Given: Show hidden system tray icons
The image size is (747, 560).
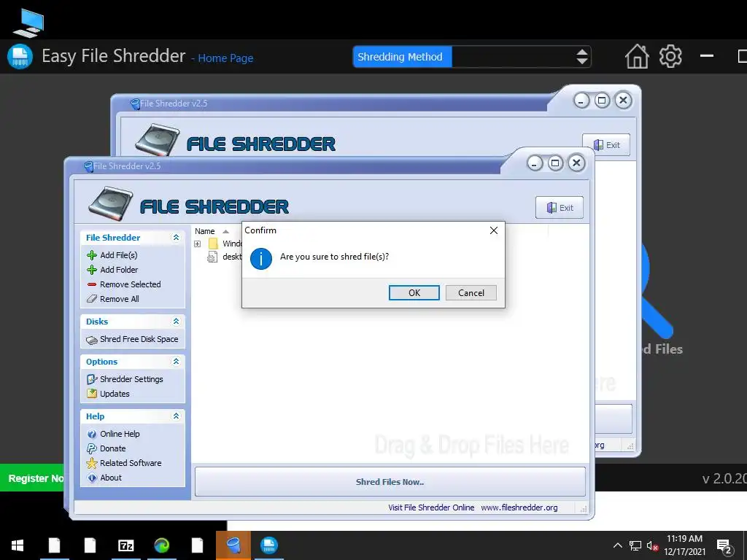Looking at the screenshot, I should coord(617,545).
